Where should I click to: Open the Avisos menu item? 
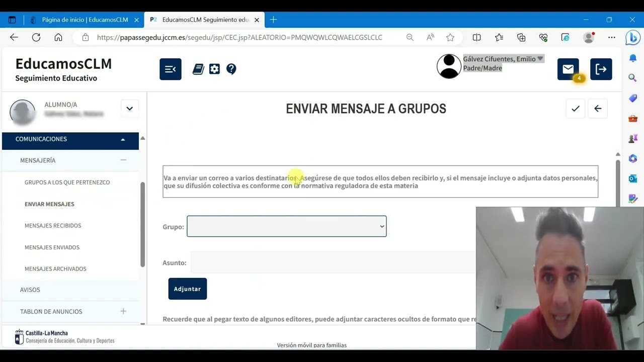point(30,290)
